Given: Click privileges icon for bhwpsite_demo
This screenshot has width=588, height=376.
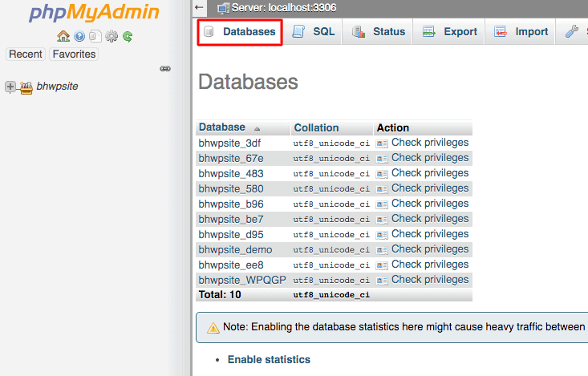Looking at the screenshot, I should pyautogui.click(x=382, y=250).
